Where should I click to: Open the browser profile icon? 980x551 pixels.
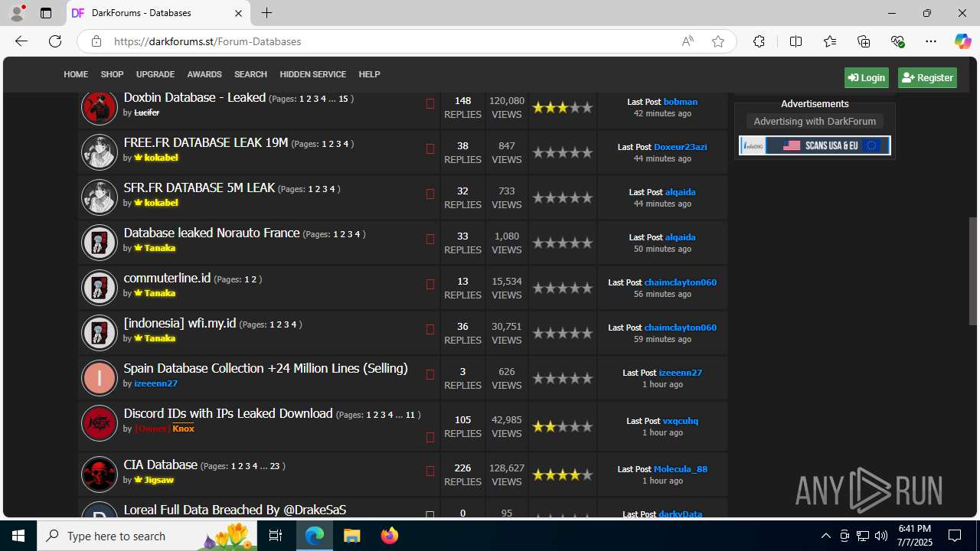point(17,13)
